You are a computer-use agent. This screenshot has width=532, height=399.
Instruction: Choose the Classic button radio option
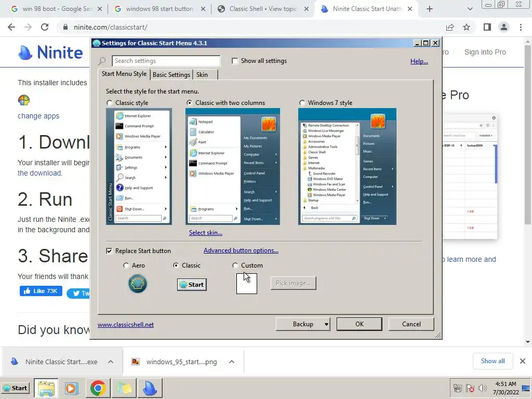click(x=176, y=265)
